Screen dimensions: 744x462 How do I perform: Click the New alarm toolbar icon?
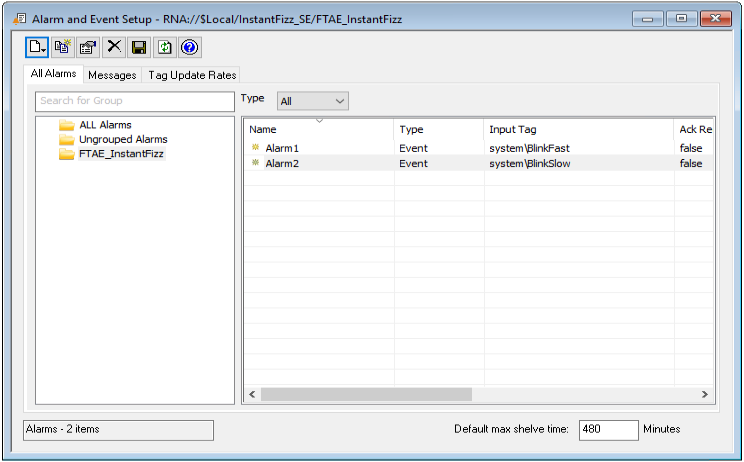click(37, 47)
